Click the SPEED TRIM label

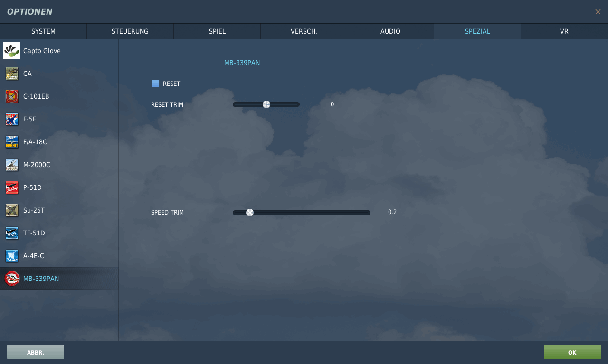tap(167, 213)
